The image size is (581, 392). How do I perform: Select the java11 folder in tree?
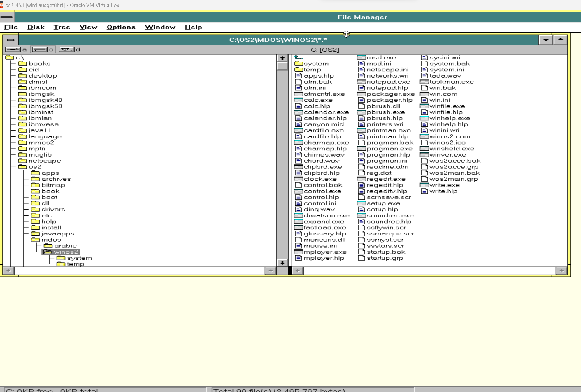click(34, 130)
